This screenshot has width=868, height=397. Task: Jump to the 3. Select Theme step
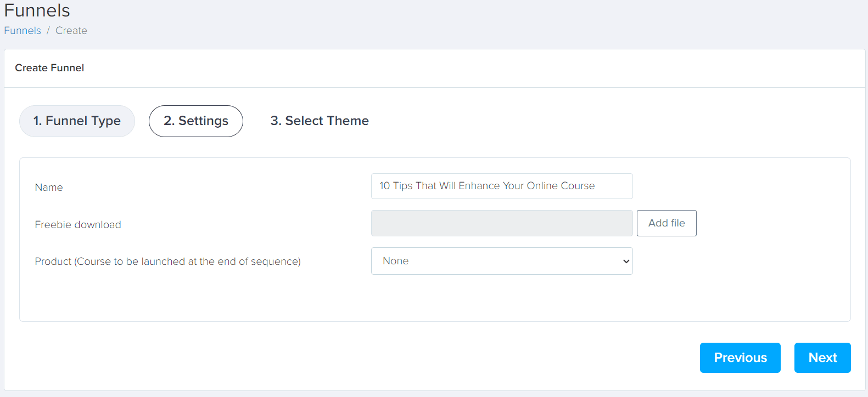coord(319,121)
